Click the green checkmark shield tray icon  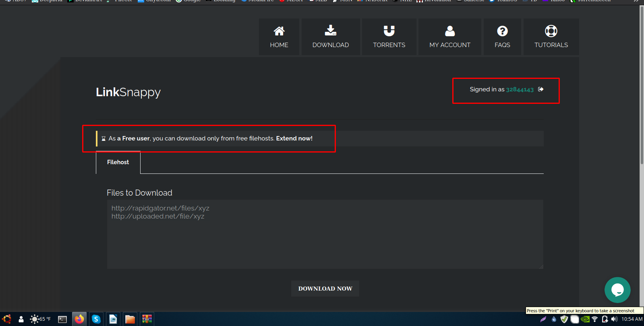tap(564, 319)
